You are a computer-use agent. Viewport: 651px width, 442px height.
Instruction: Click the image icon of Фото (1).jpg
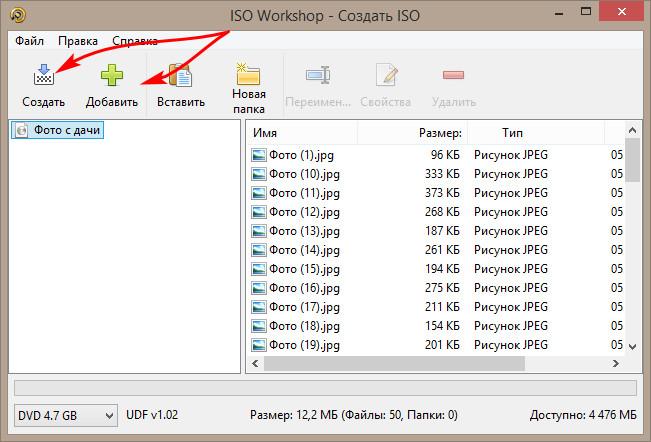tap(259, 155)
